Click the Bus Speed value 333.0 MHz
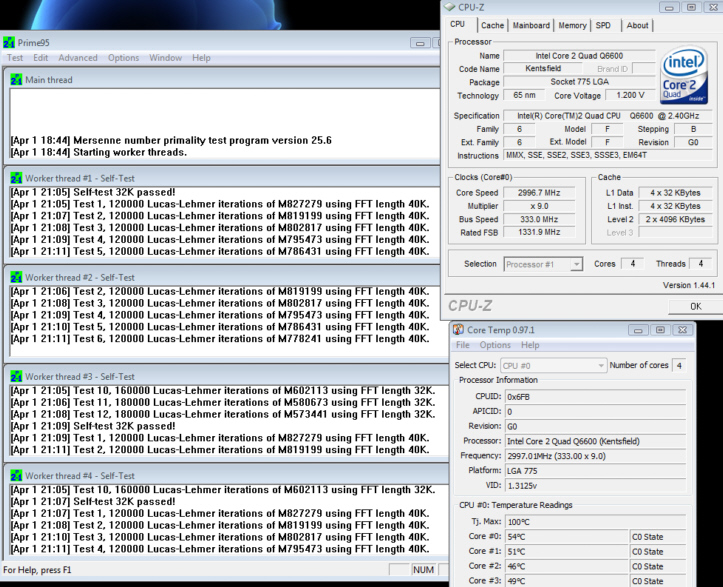This screenshot has width=723, height=587. (539, 219)
